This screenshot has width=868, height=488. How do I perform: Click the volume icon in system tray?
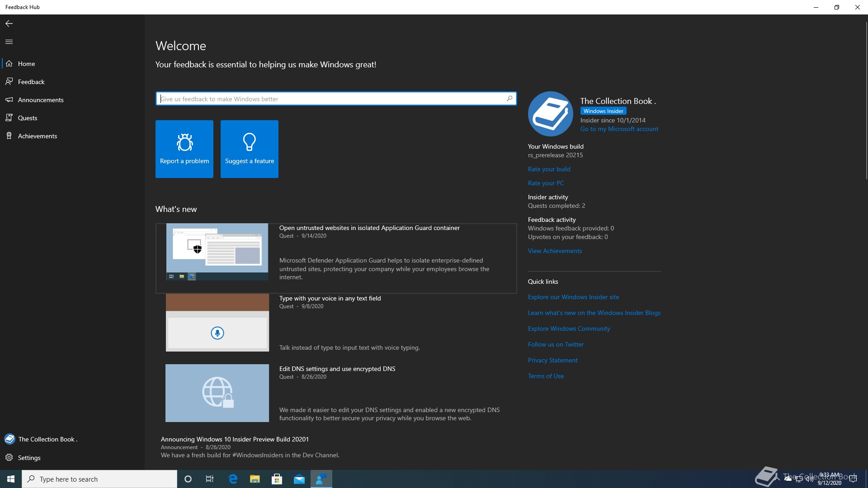click(809, 479)
